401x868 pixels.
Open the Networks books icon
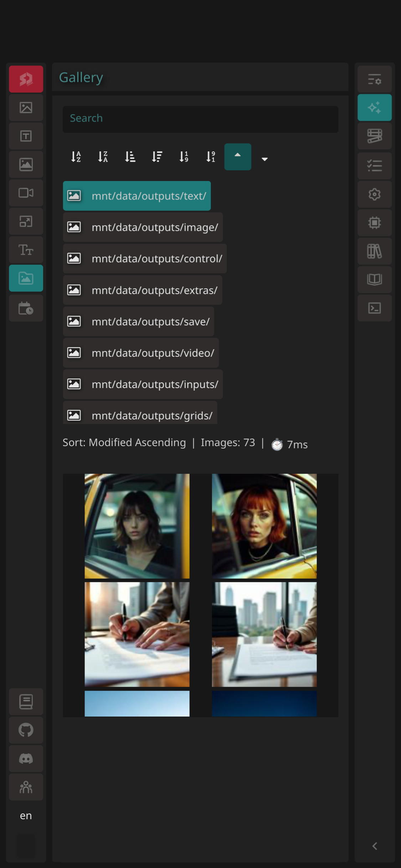point(374,251)
